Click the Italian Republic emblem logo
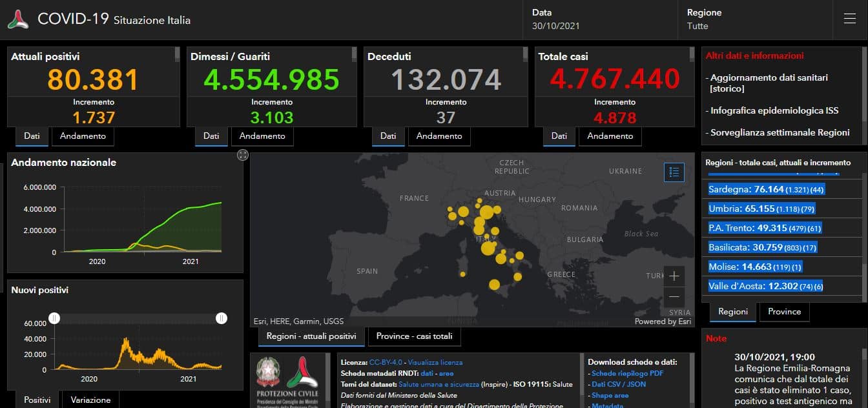868x408 pixels. [268, 372]
